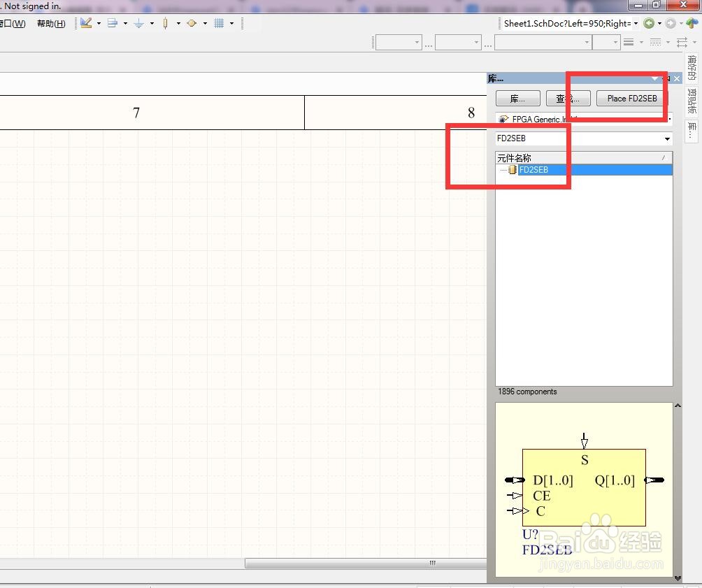The width and height of the screenshot is (702, 588).
Task: Minimize the application window
Action: 638,5
